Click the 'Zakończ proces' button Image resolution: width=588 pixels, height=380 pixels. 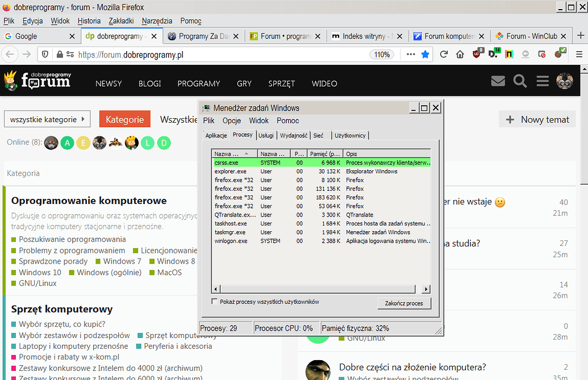click(x=404, y=303)
